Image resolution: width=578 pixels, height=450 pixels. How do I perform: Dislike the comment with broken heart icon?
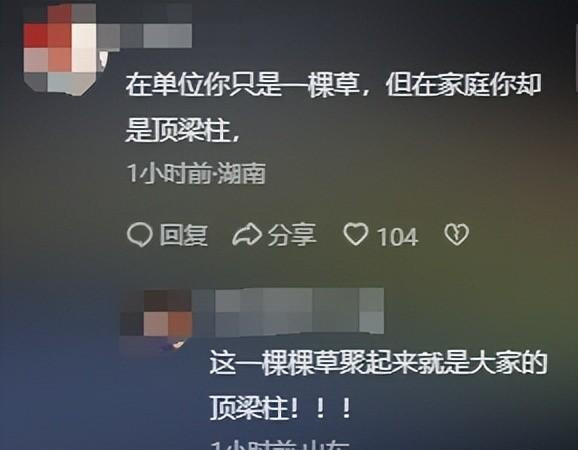(457, 234)
